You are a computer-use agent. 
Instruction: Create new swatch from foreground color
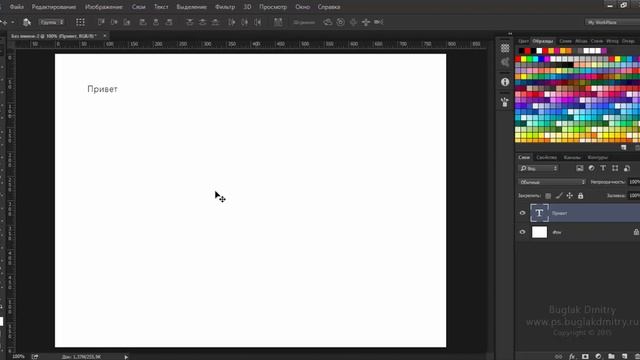(x=623, y=147)
